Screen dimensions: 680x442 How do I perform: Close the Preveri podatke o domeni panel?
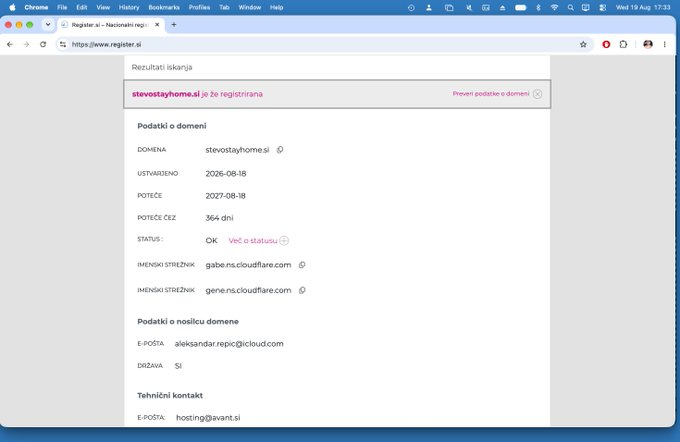537,94
